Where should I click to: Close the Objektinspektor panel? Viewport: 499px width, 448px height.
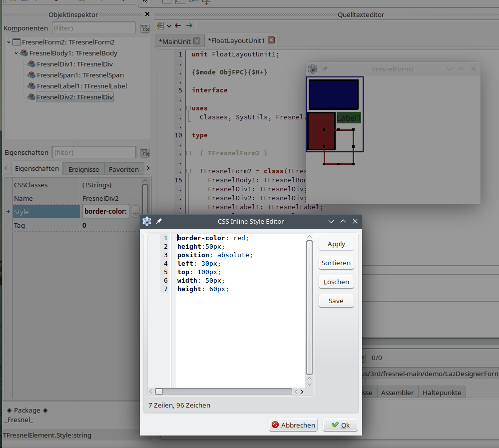pos(147,14)
